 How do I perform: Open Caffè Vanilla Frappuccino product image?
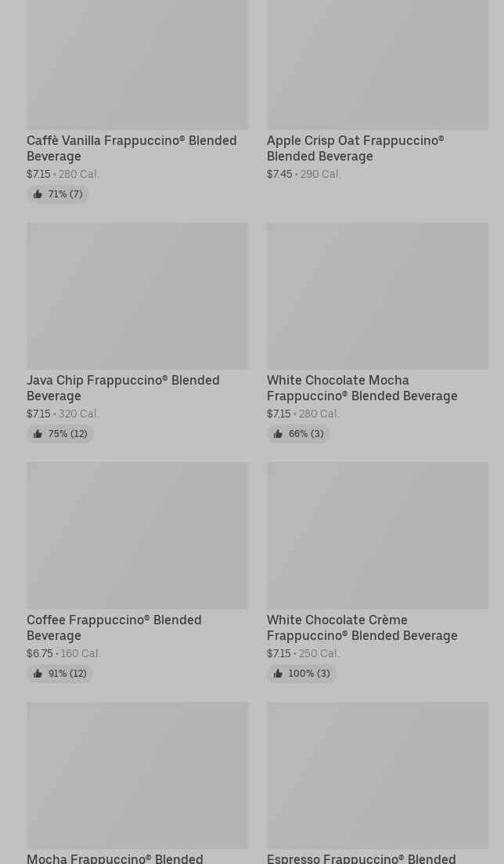(137, 64)
